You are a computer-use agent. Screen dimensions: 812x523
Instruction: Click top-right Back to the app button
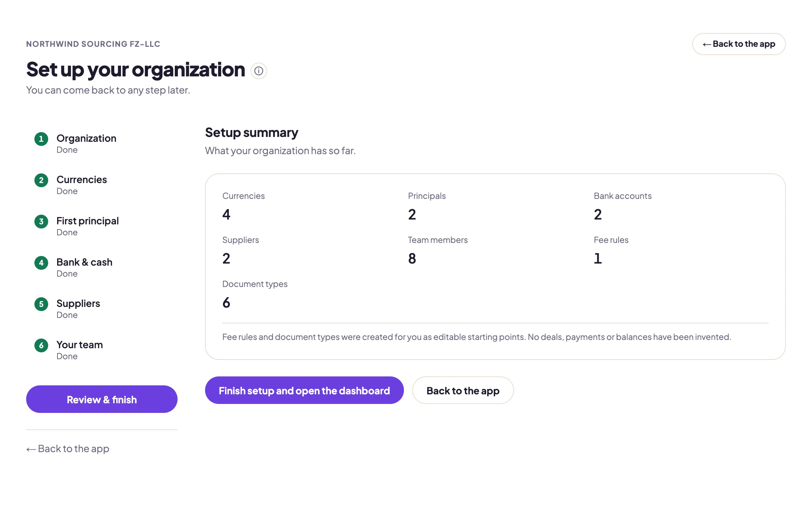tap(739, 44)
